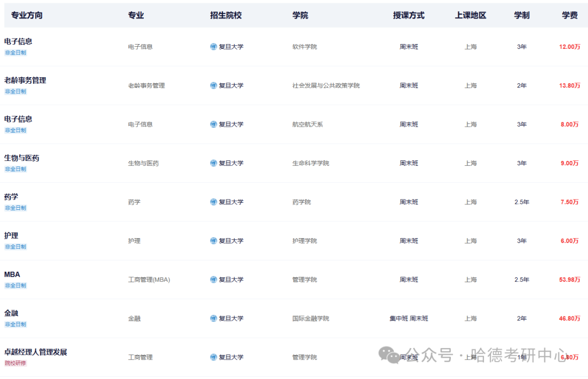The width and height of the screenshot is (588, 379).
Task: Click the 非全日制 tag under MBA
Action: click(15, 286)
